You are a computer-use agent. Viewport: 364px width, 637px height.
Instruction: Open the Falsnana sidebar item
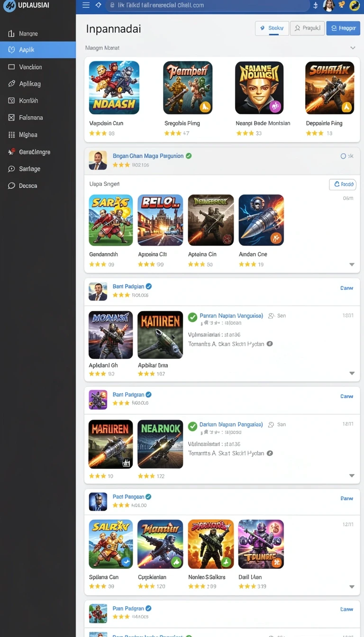coord(38,118)
